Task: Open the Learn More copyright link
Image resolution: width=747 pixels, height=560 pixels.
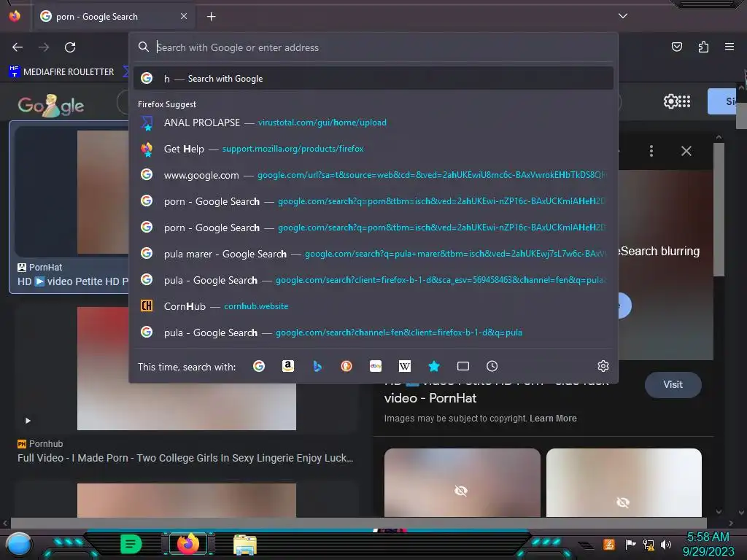Action: (553, 419)
